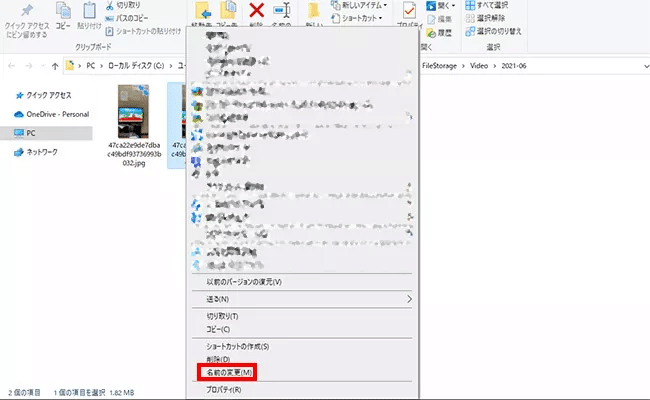Click the 1 個の項目を選択 1.82 MB status text
The width and height of the screenshot is (650, 400).
[94, 393]
